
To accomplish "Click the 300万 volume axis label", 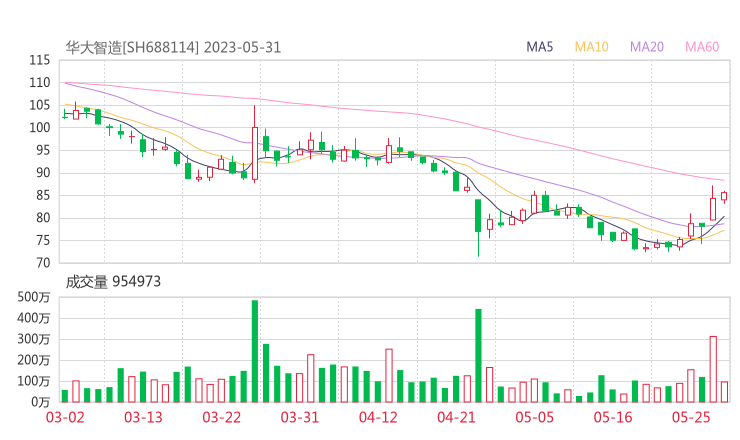I will [34, 339].
